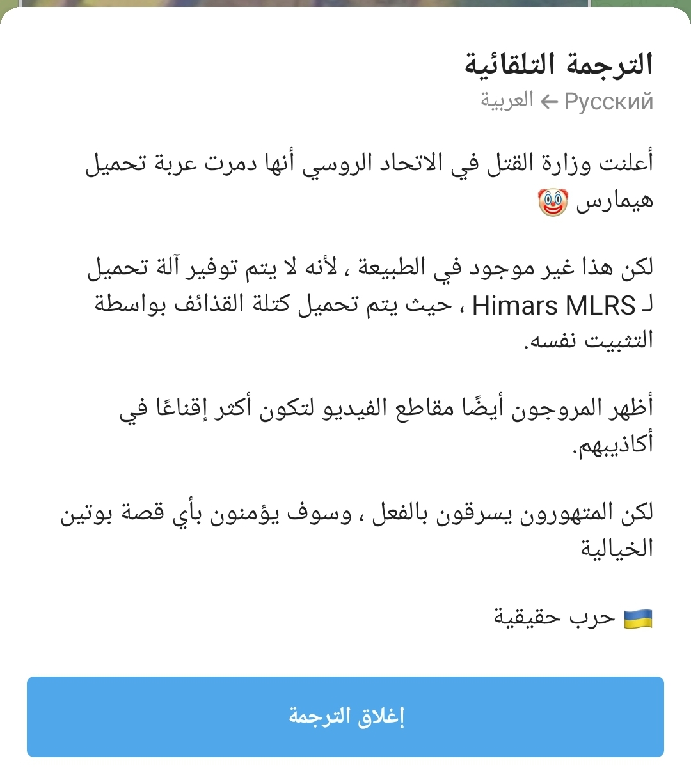Viewport: 691px width, 784px height.
Task: Click the Ukraine flag emoji
Action: tap(638, 618)
